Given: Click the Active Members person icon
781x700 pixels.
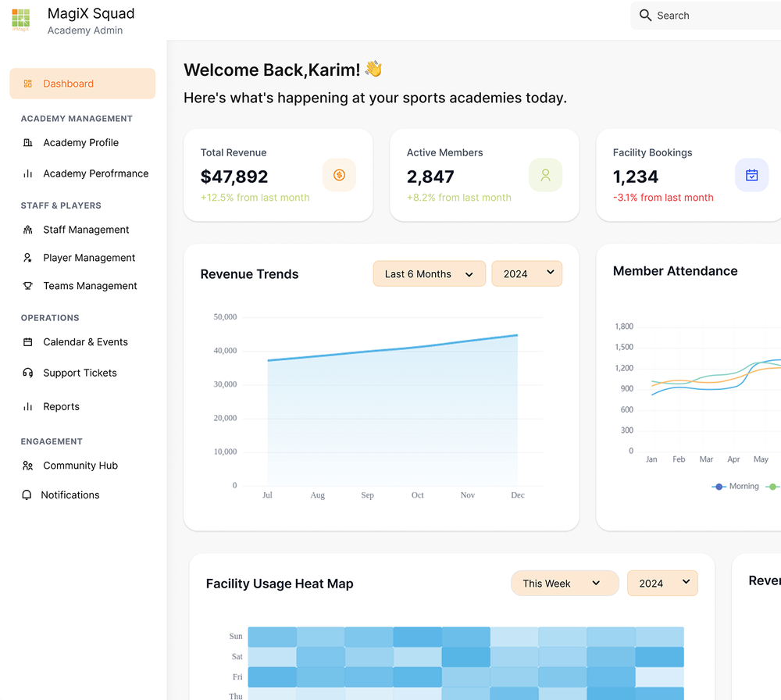Looking at the screenshot, I should click(545, 175).
